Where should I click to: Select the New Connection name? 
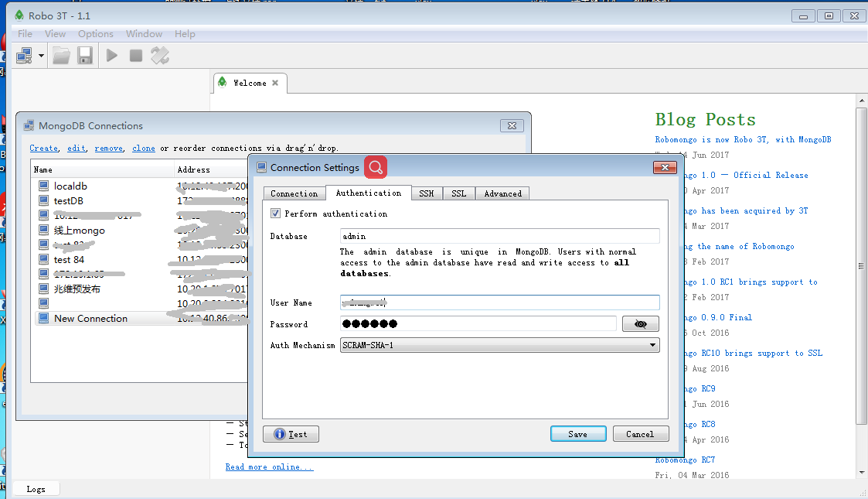coord(90,319)
